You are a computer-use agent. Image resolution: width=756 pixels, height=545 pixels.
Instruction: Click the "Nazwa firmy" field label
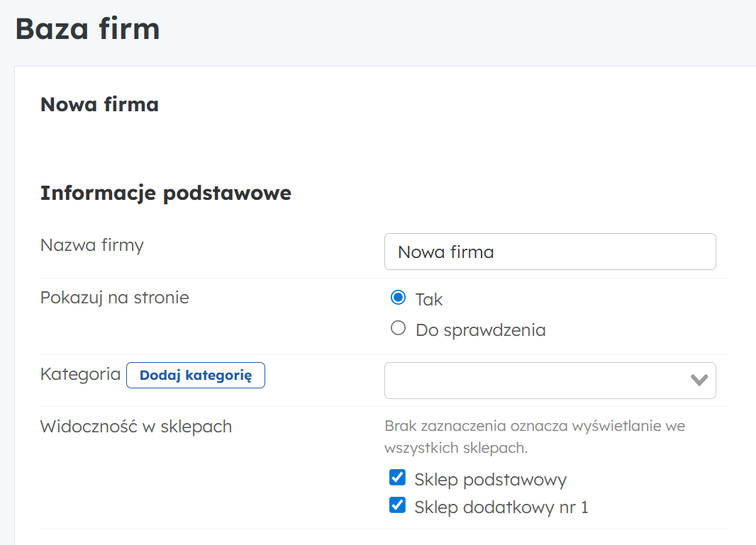point(92,246)
